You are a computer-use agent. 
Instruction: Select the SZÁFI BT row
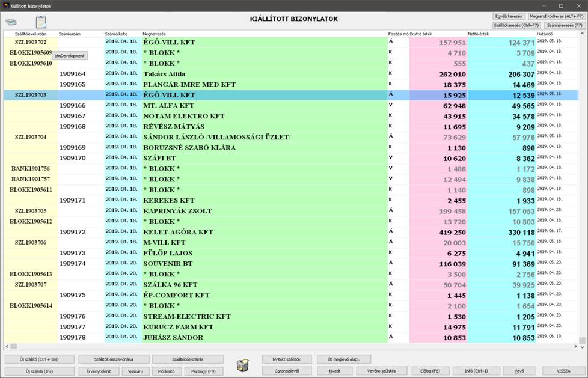[291, 158]
